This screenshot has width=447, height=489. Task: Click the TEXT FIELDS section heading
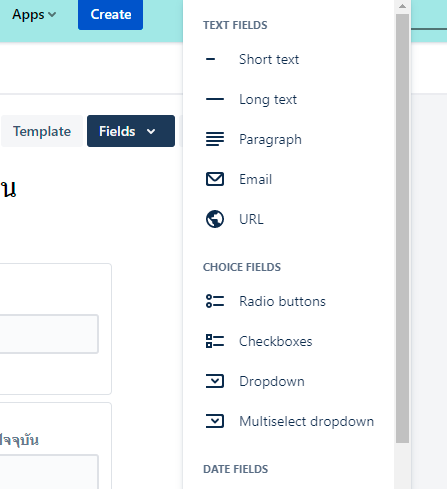235,25
